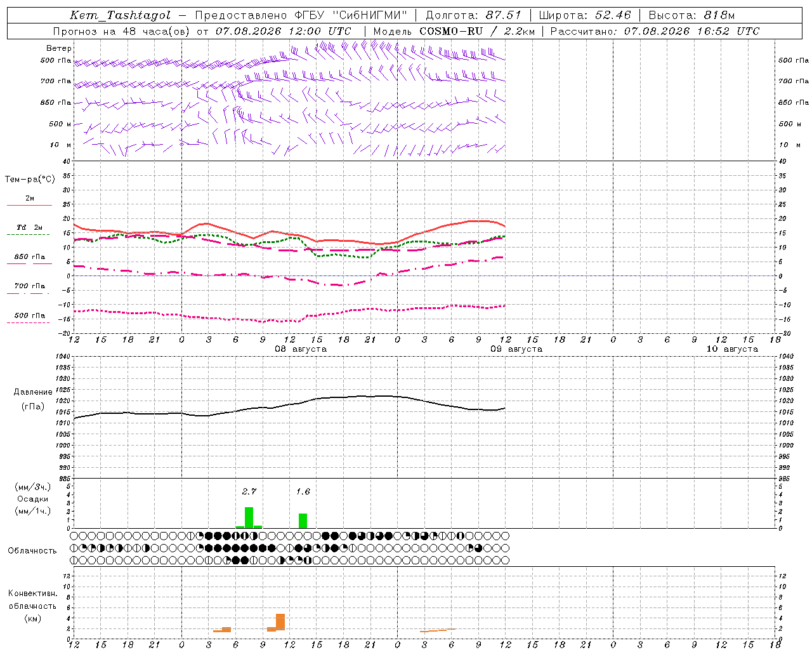Click the 1.6 precipitation value label
Screen dimensions: 812x650
tap(303, 491)
